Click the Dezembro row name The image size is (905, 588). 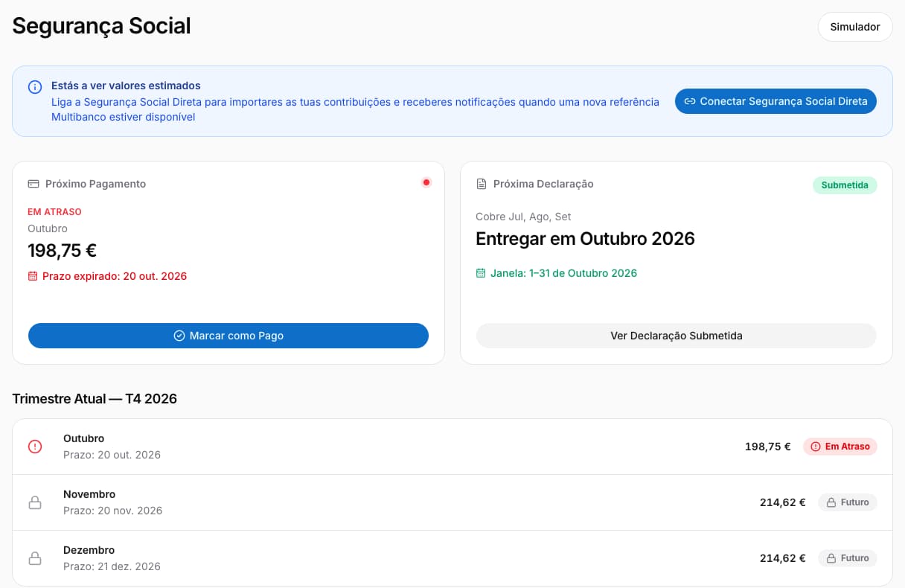tap(89, 550)
